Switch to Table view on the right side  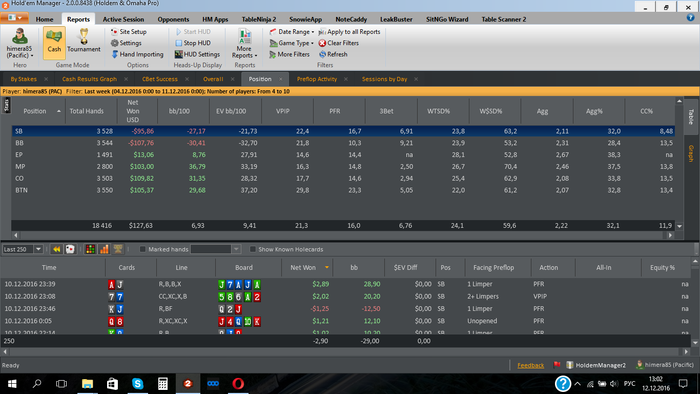tap(691, 116)
